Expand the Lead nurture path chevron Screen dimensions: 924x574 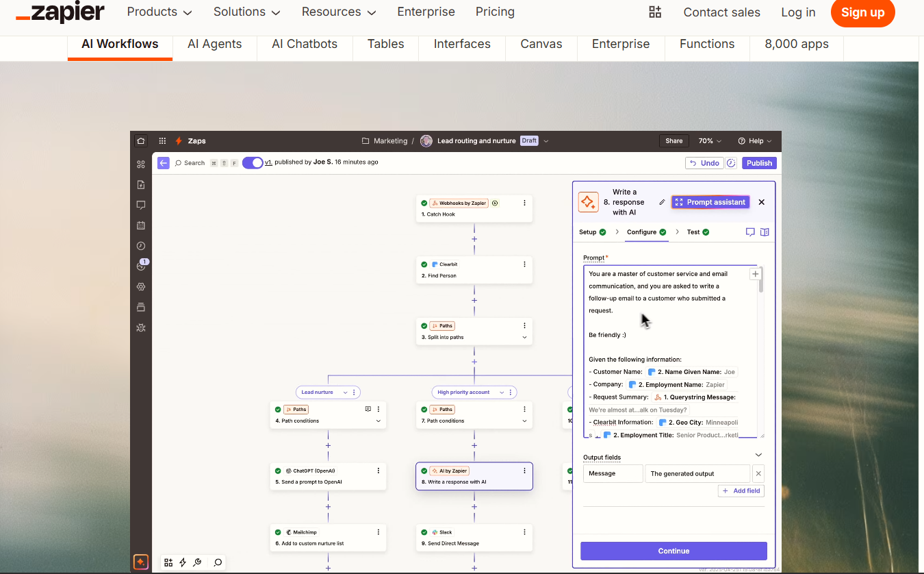(x=345, y=392)
